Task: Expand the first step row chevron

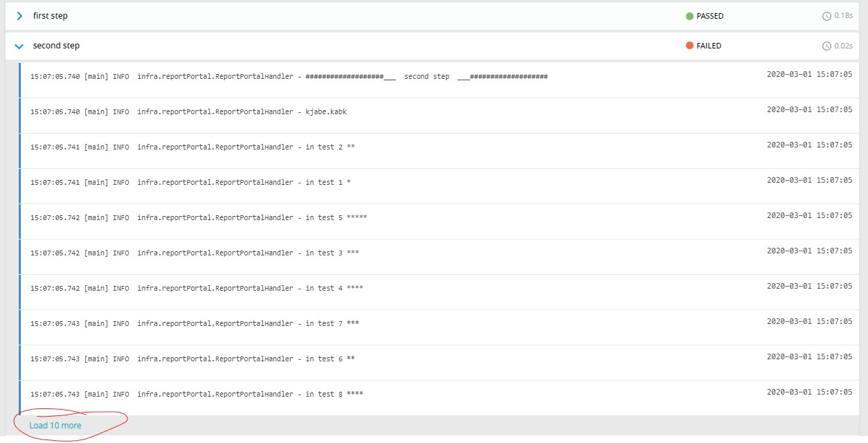Action: (19, 16)
